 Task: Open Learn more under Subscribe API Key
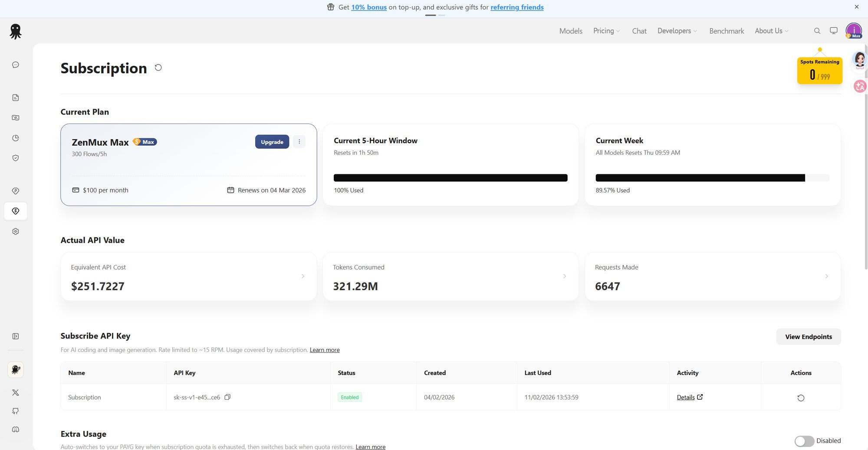click(x=325, y=350)
